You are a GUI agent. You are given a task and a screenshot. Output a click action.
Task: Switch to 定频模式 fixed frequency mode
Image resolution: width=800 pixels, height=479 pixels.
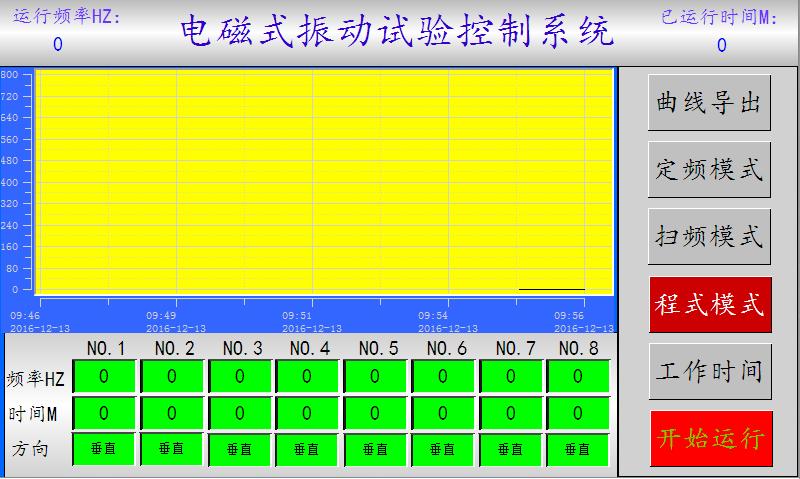(709, 169)
